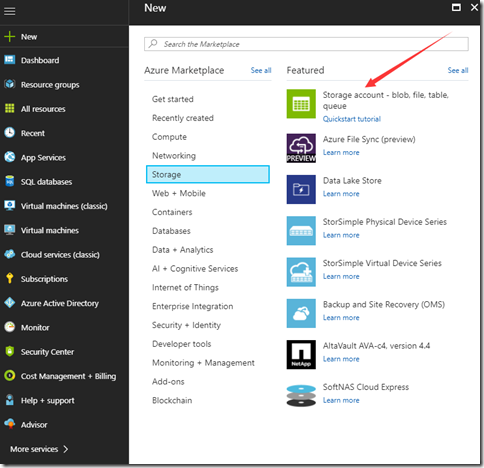Click the Azure File Sync preview icon

301,148
